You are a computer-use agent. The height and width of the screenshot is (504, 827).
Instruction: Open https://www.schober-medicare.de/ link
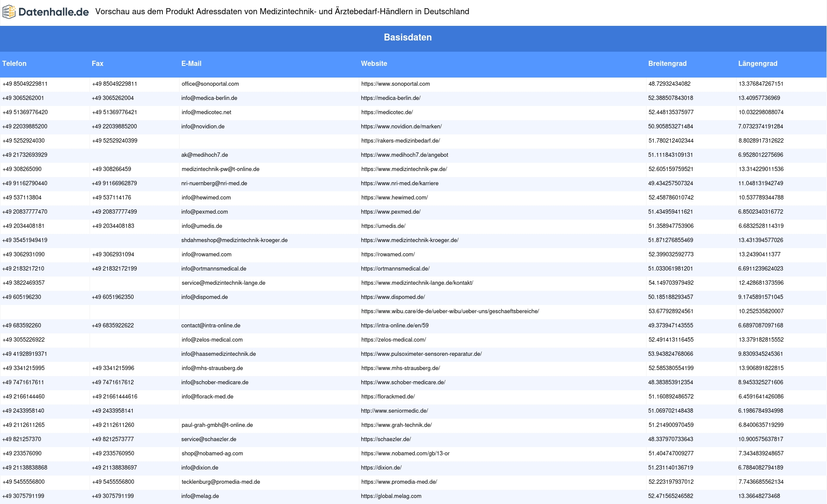(x=403, y=383)
